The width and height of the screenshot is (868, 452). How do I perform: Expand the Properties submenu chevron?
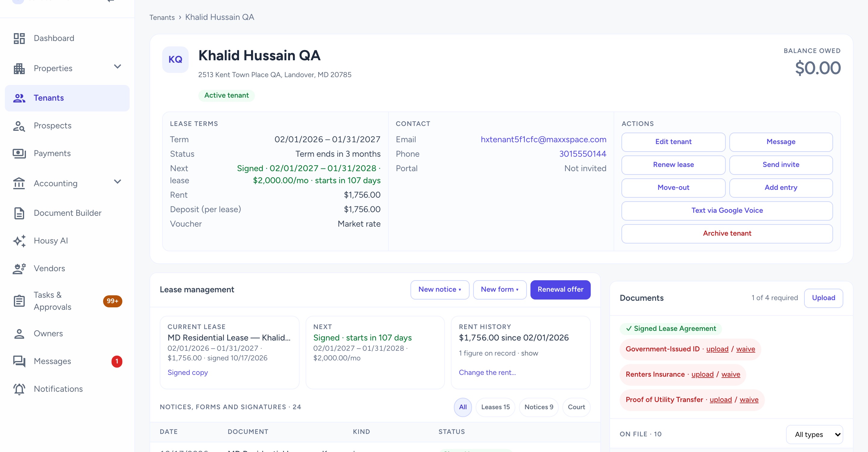118,67
